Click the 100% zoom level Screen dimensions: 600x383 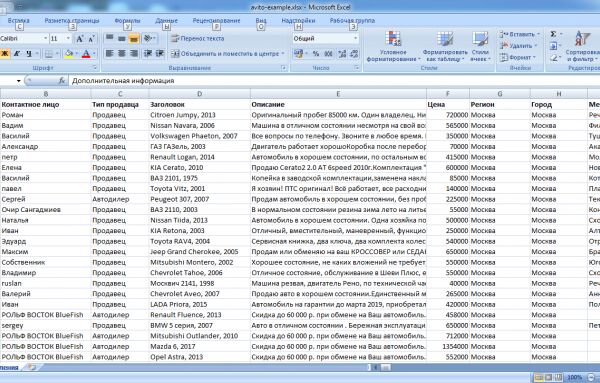[575, 378]
